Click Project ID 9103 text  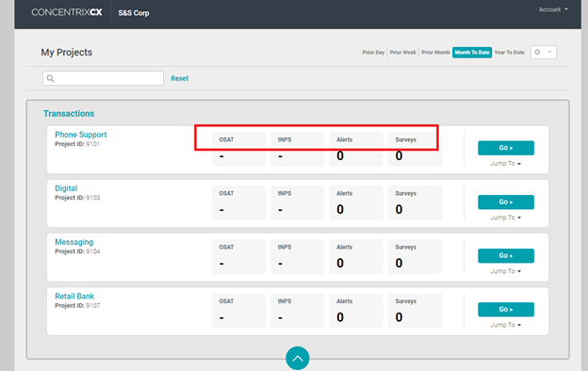tap(77, 198)
